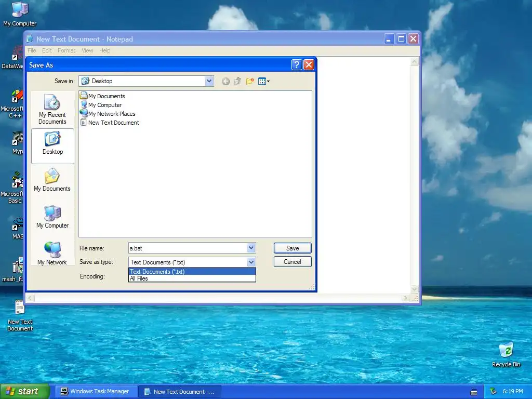
Task: Create a new folder icon
Action: point(250,81)
